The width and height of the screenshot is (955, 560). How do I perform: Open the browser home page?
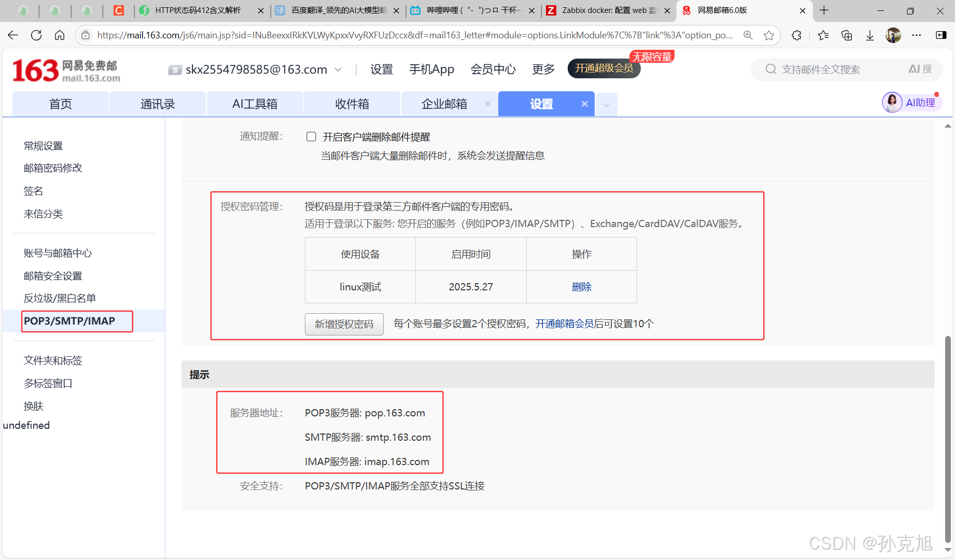[x=60, y=35]
